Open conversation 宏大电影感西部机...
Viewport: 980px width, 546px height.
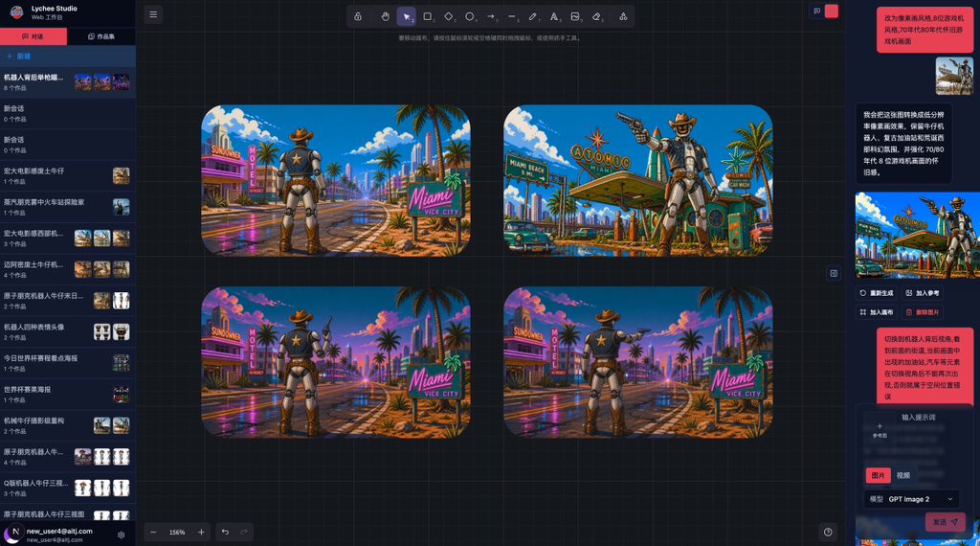(x=68, y=239)
